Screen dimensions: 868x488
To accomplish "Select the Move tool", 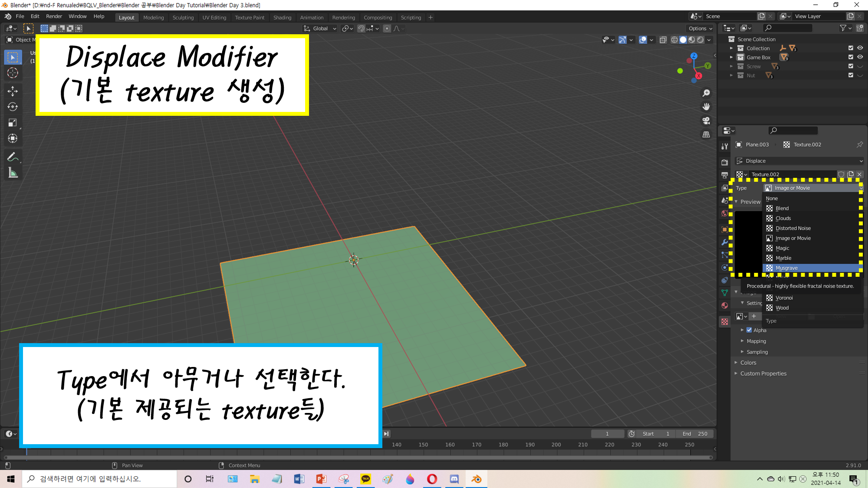I will (13, 91).
